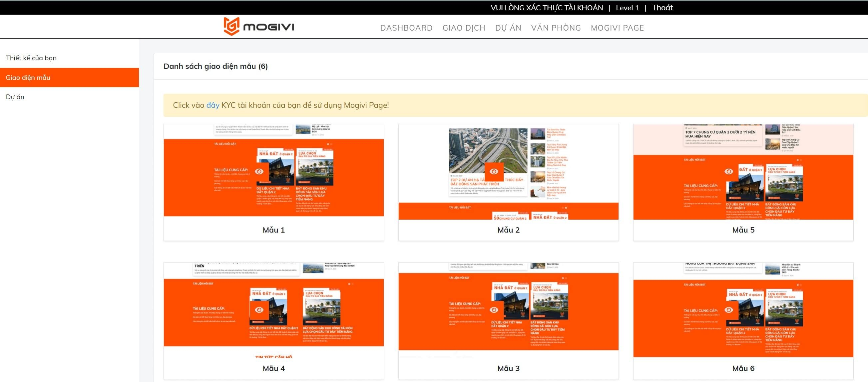Click Thoát to log out
The width and height of the screenshot is (868, 382).
[x=662, y=8]
